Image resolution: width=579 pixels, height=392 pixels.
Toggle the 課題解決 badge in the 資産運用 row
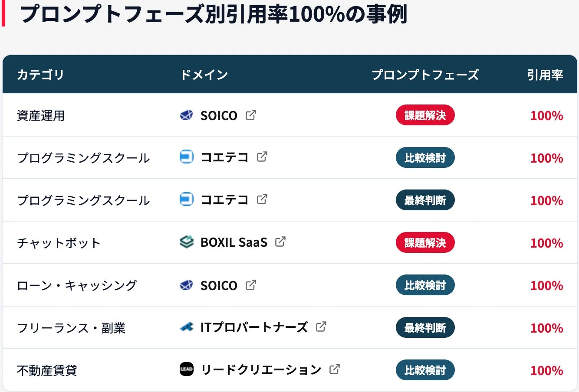425,115
